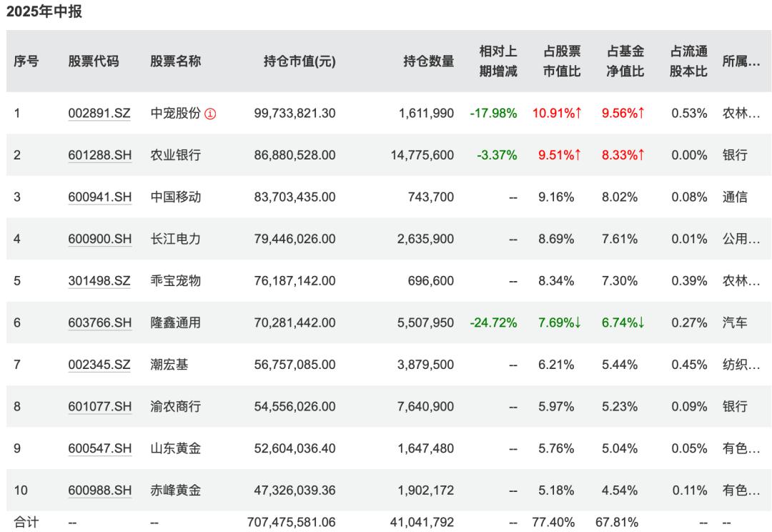
Task: Click stock name 中国移动
Action: tap(176, 197)
